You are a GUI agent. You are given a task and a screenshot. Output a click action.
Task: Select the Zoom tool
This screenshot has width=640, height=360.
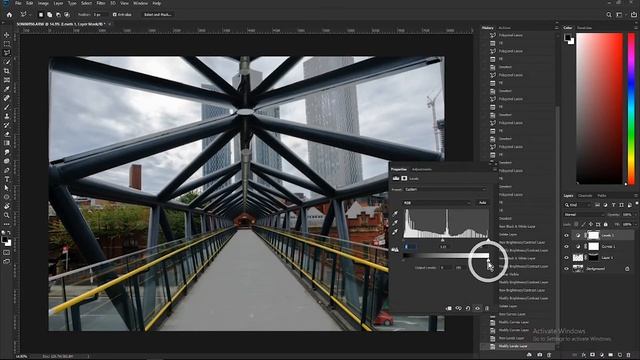(x=7, y=215)
